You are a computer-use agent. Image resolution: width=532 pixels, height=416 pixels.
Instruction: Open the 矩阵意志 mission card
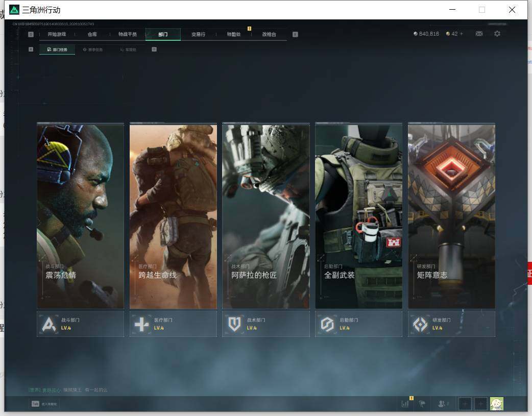pyautogui.click(x=452, y=216)
